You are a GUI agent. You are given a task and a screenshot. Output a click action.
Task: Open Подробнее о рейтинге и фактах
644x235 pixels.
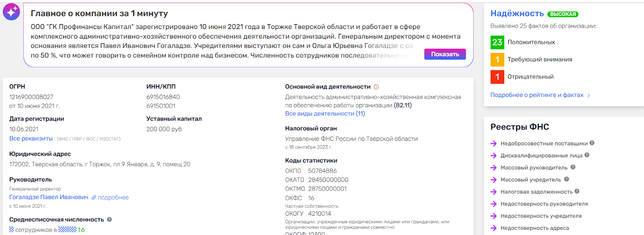(537, 95)
